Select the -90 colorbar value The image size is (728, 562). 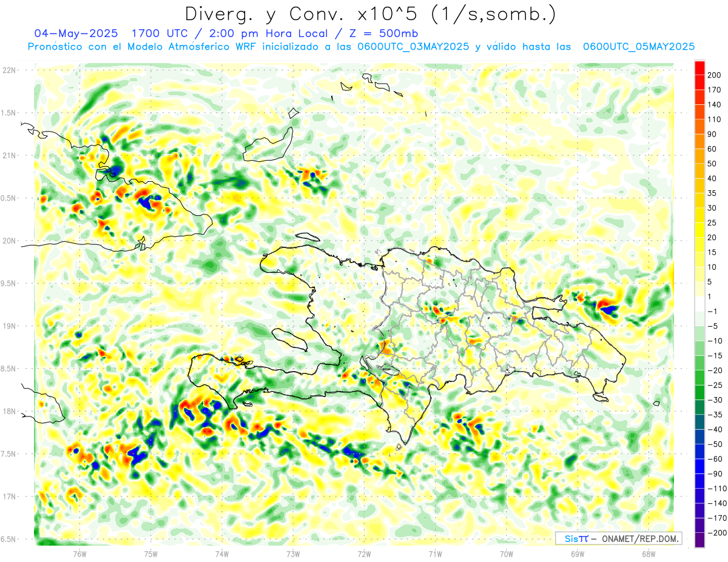715,474
